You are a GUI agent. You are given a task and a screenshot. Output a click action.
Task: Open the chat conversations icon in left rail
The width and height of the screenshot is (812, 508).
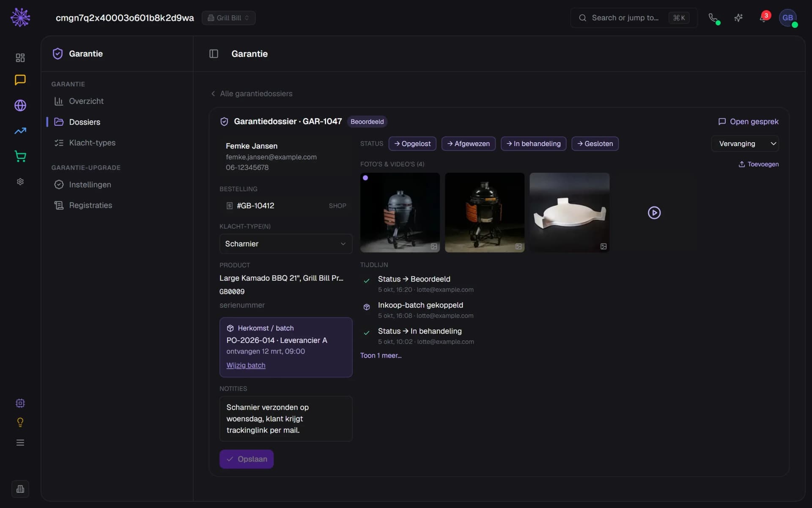20,80
